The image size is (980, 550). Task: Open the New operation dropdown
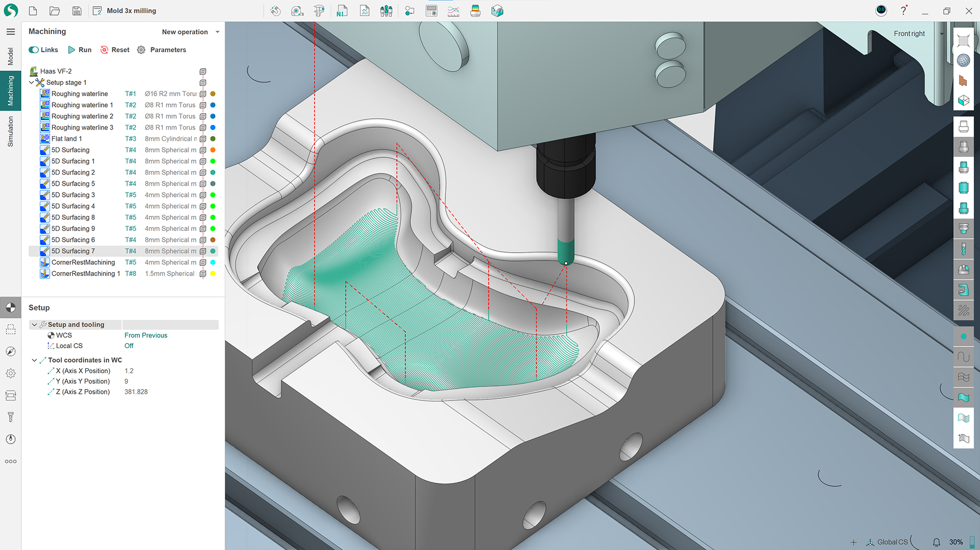pos(191,32)
